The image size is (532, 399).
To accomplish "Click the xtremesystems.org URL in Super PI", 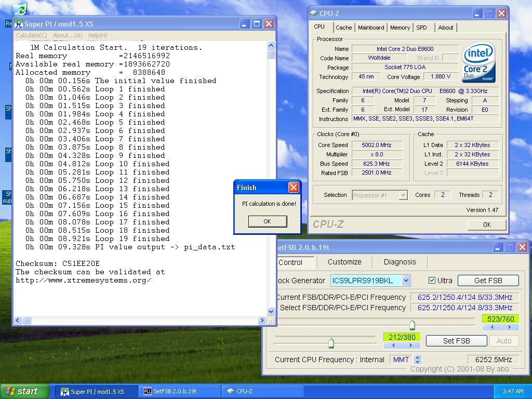I will pyautogui.click(x=84, y=281).
